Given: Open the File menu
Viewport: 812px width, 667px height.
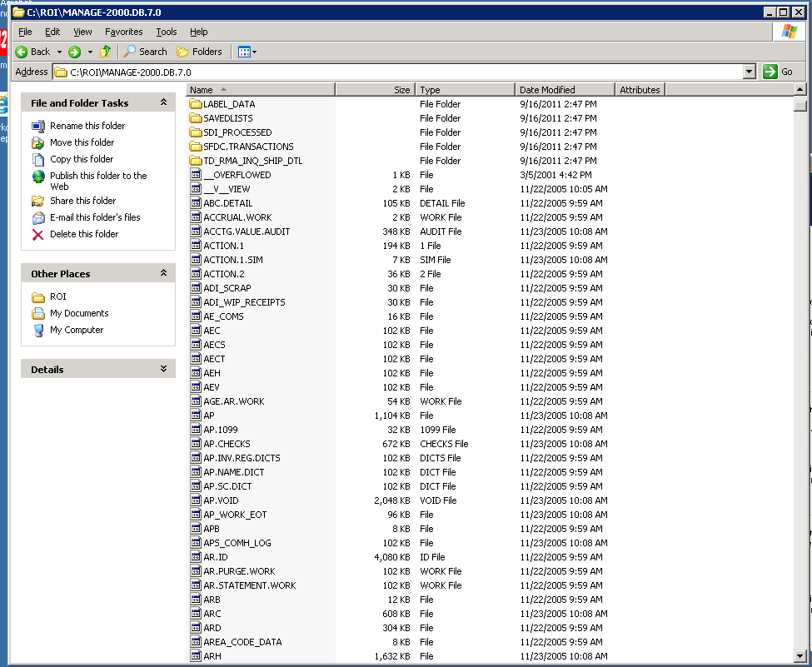Looking at the screenshot, I should (x=25, y=32).
